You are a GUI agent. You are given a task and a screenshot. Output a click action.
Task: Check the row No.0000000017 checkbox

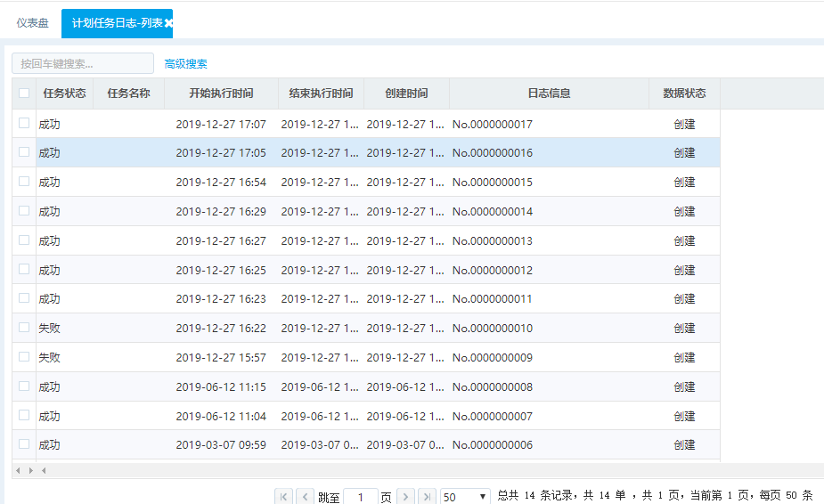pyautogui.click(x=24, y=123)
